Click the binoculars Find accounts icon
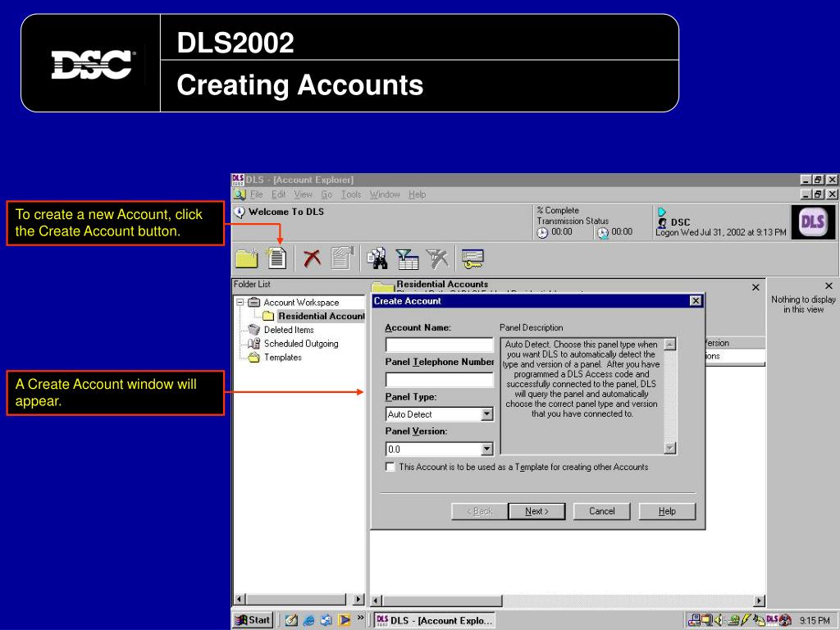The height and width of the screenshot is (630, 840). [x=377, y=258]
